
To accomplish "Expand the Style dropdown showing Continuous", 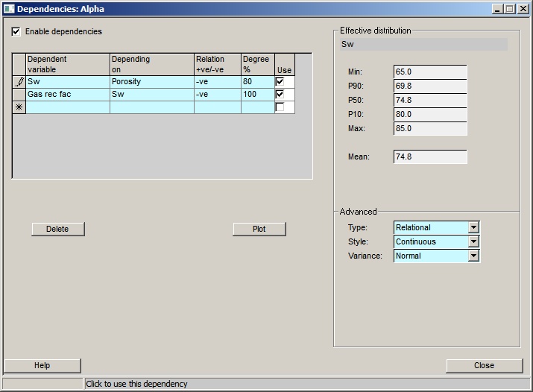I will click(x=473, y=241).
